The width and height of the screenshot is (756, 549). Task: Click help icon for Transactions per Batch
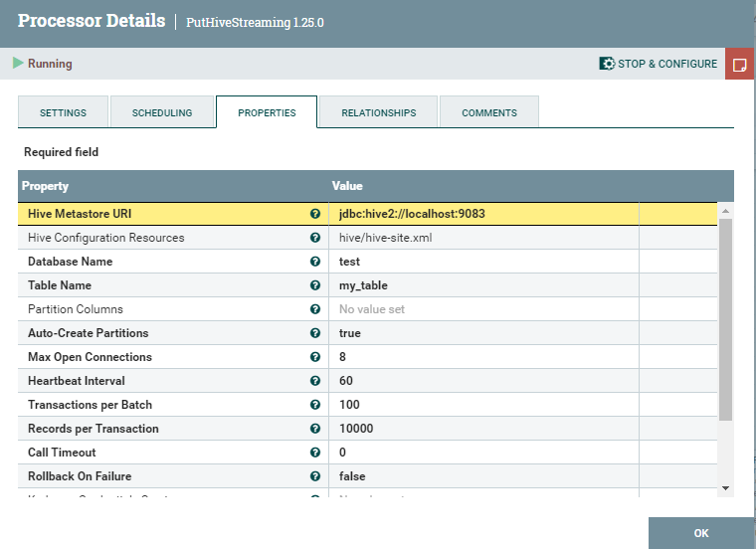315,405
